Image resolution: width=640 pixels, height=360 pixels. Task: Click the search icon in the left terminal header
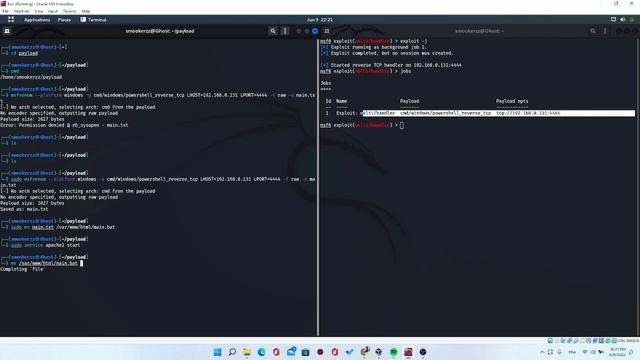coord(273,31)
